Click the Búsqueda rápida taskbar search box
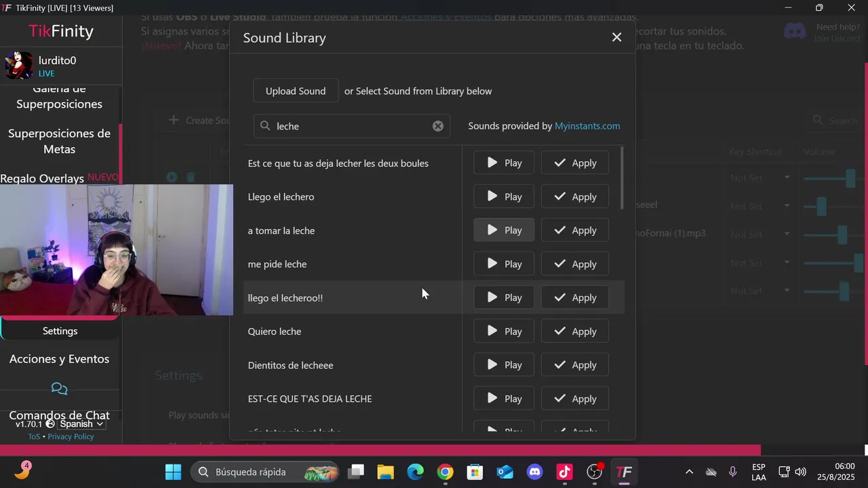 point(266,472)
